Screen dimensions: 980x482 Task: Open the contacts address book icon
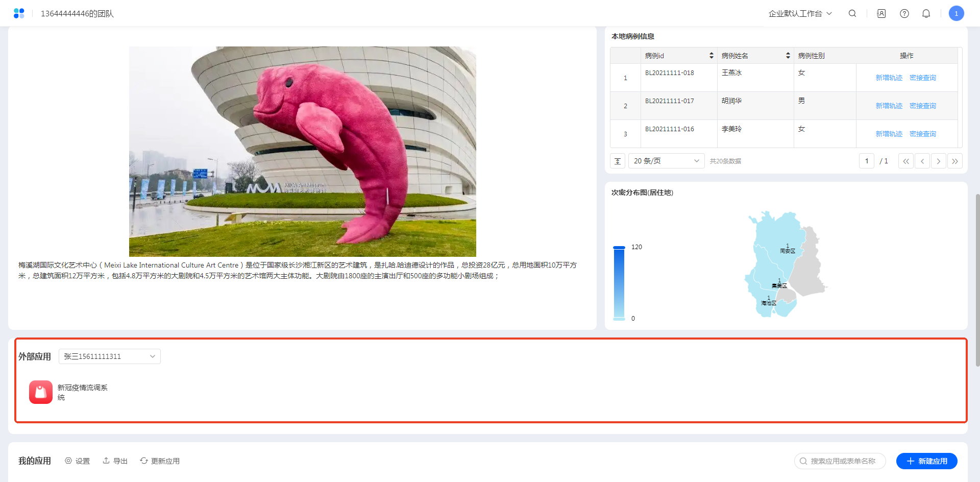[x=881, y=14]
